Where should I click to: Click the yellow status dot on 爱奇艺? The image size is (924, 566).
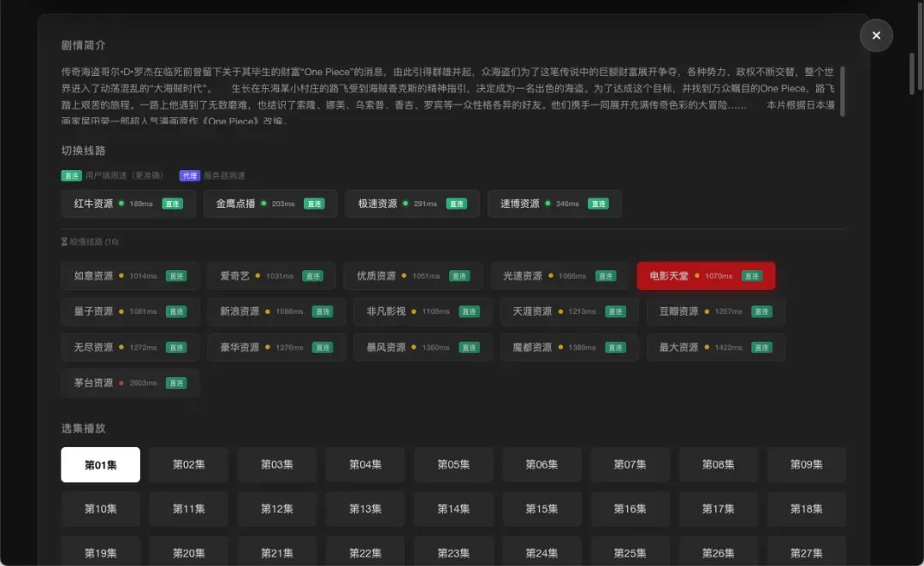coord(258,276)
